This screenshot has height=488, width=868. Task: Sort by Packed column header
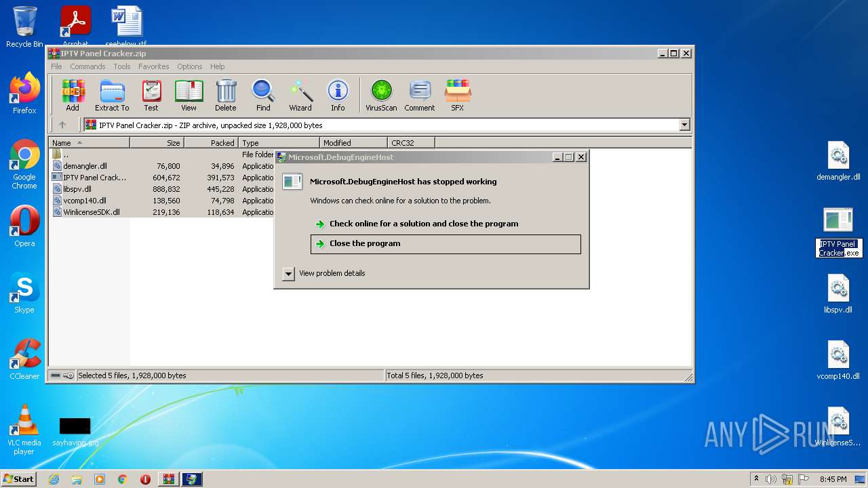(212, 142)
